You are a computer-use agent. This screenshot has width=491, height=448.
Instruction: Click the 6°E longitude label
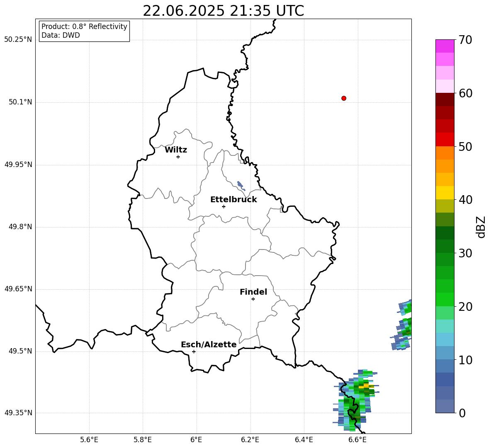196,440
